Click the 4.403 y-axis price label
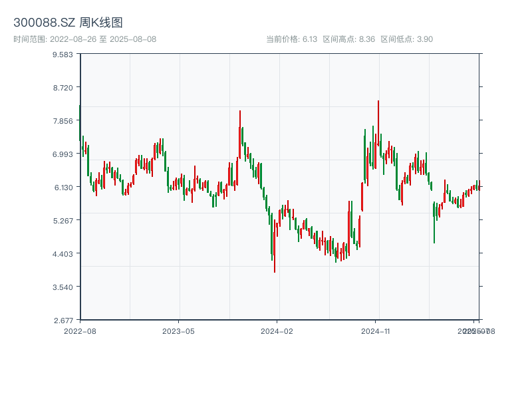The height and width of the screenshot is (399, 532). [x=63, y=254]
